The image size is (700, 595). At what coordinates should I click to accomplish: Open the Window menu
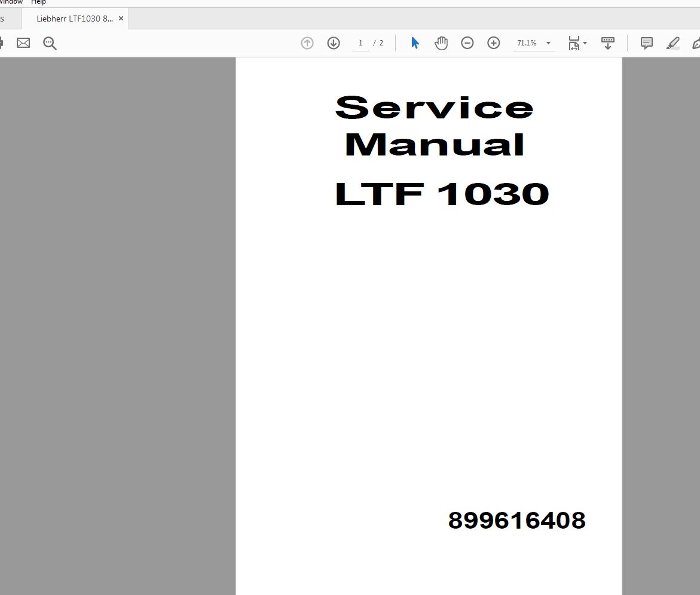point(11,2)
